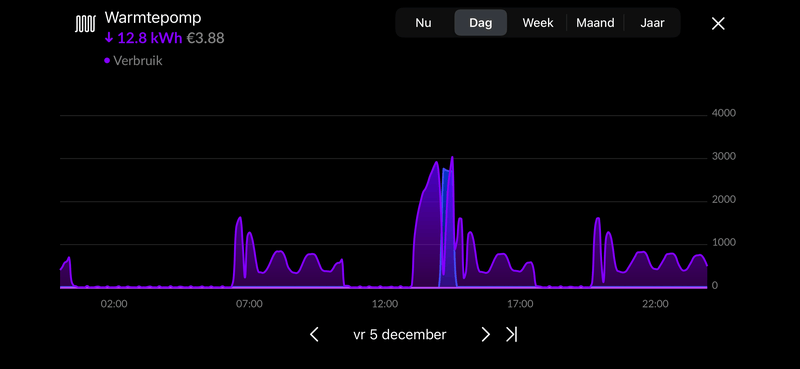Click the 12:00 x-axis label
Viewport: 800px width, 369px height.
click(x=385, y=304)
